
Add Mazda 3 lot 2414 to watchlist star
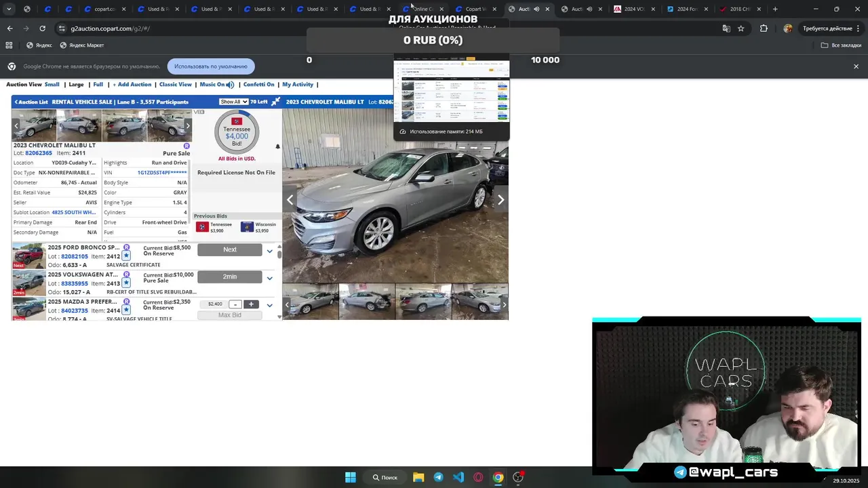click(x=126, y=310)
